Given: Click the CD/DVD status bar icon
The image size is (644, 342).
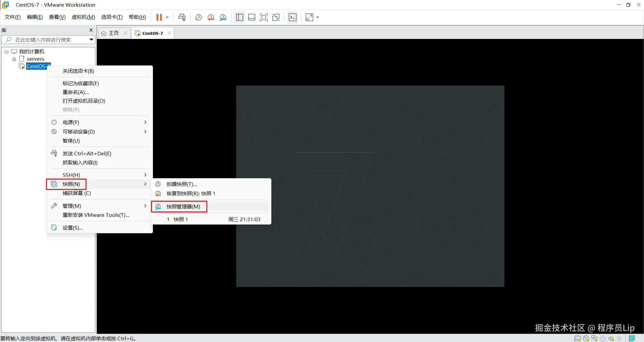Looking at the screenshot, I should coord(586,338).
